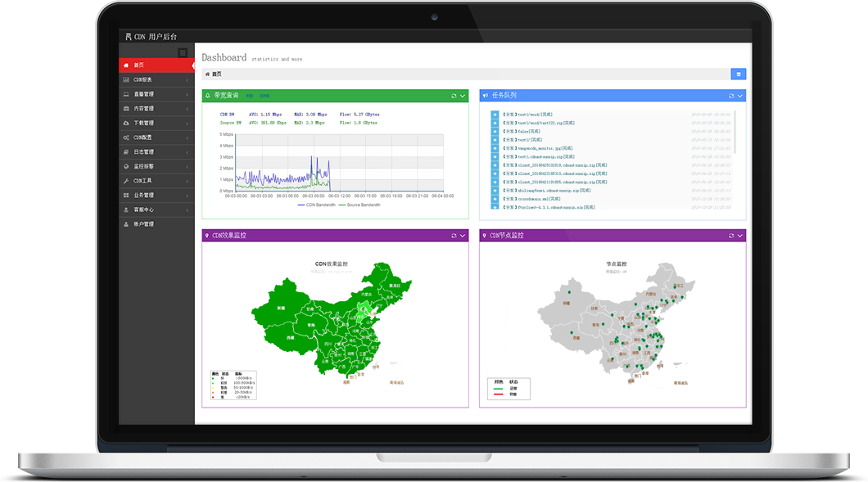Toggle CDN Bandwidth series in chart legend

[x=315, y=205]
